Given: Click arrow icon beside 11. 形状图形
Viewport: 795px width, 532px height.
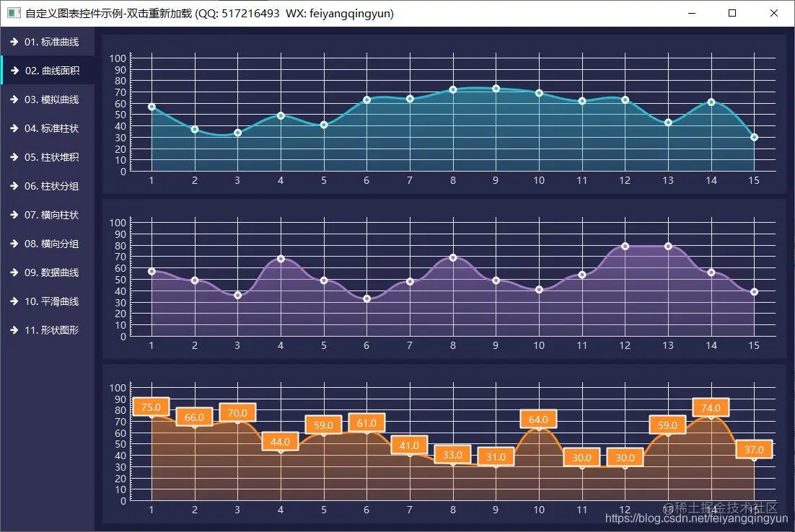Looking at the screenshot, I should click(x=14, y=330).
